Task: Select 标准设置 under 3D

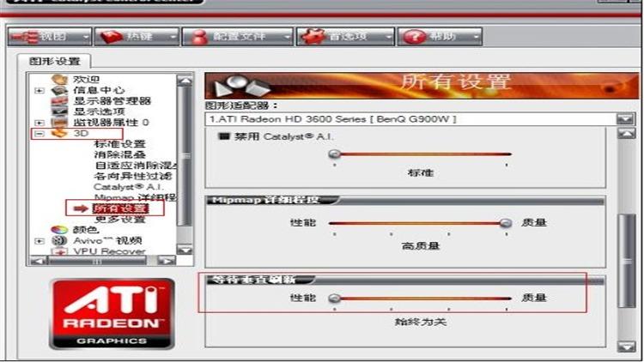Action: (120, 144)
